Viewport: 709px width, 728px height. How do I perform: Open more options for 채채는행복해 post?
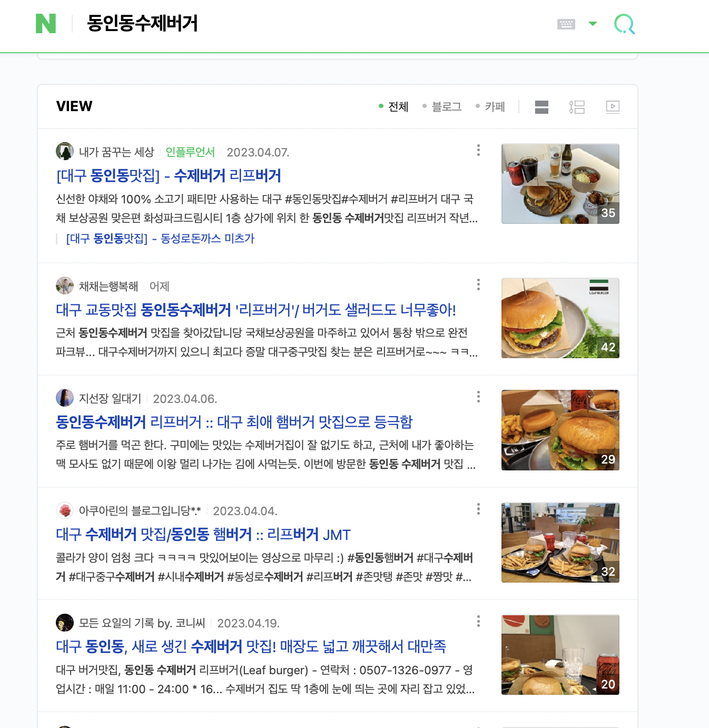pyautogui.click(x=478, y=285)
